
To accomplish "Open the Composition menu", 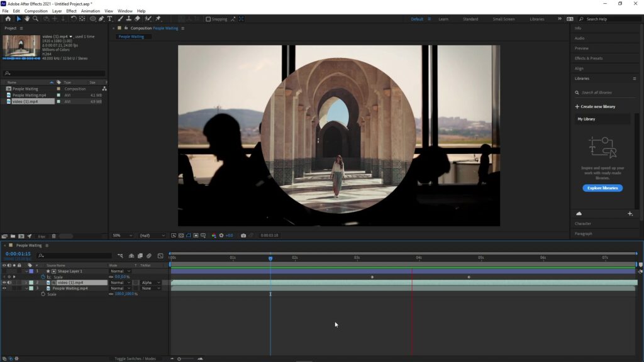I will point(36,11).
